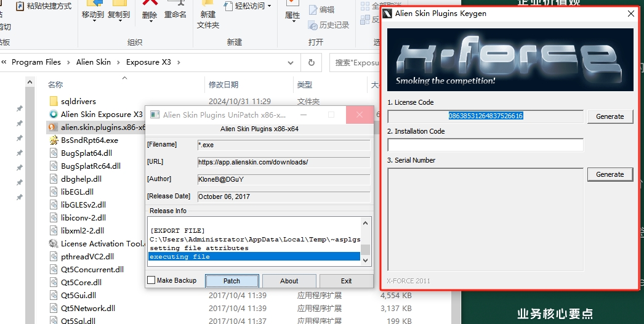Screen dimensions: 644x324
Task: Click the Author field KloneB@DGuY
Action: coord(283,179)
